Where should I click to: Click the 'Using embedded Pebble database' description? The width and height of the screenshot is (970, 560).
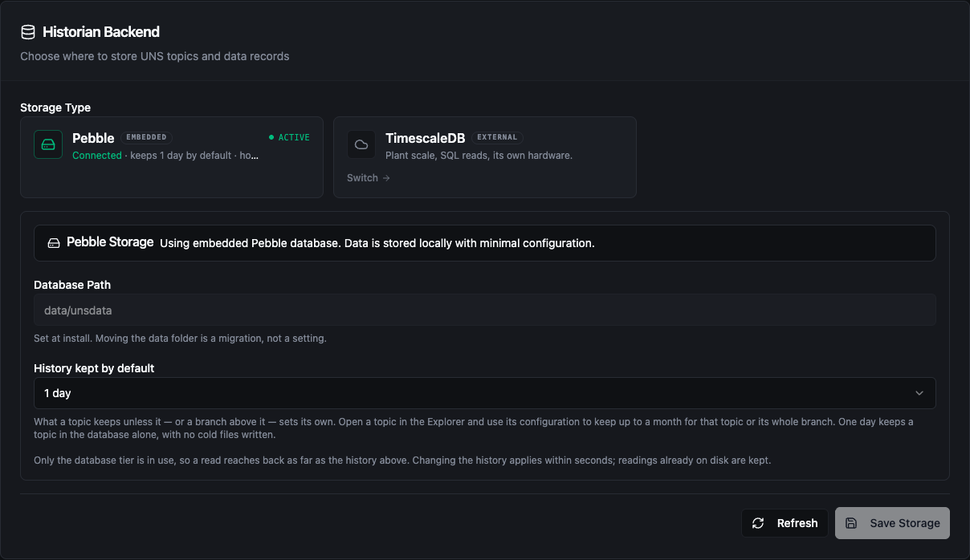(377, 243)
